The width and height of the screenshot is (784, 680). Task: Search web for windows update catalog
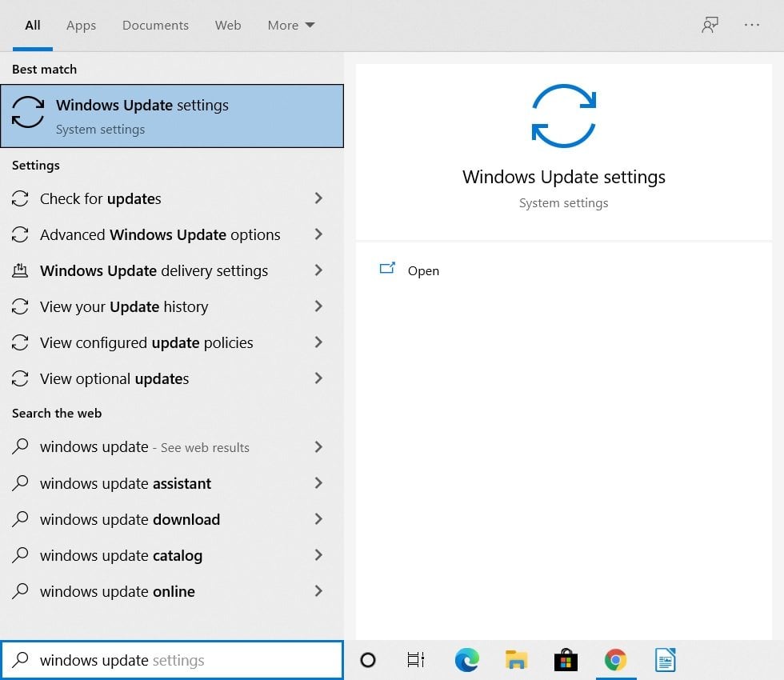coord(172,555)
